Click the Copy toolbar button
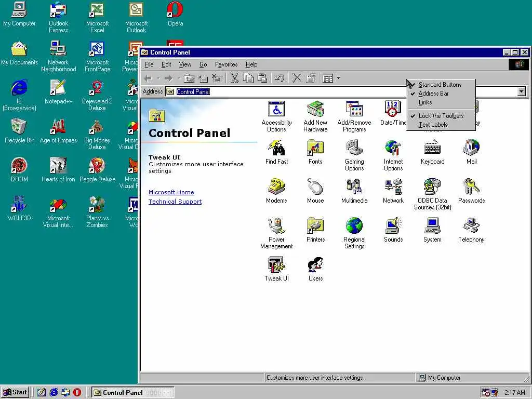Viewport: 532px width, 399px height. coord(248,78)
